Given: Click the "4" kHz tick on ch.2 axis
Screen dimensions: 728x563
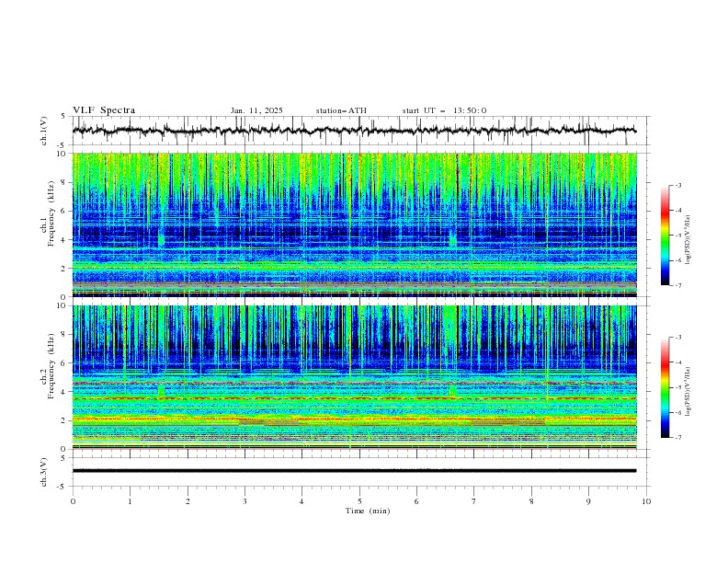Looking at the screenshot, I should coord(64,392).
